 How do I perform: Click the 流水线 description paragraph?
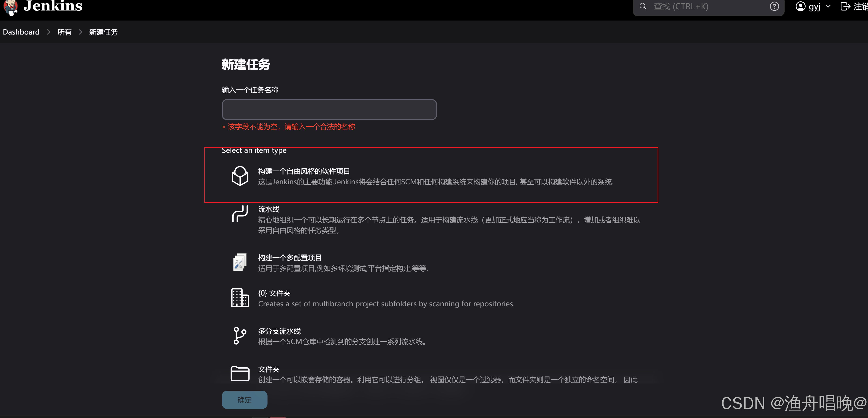pos(449,225)
